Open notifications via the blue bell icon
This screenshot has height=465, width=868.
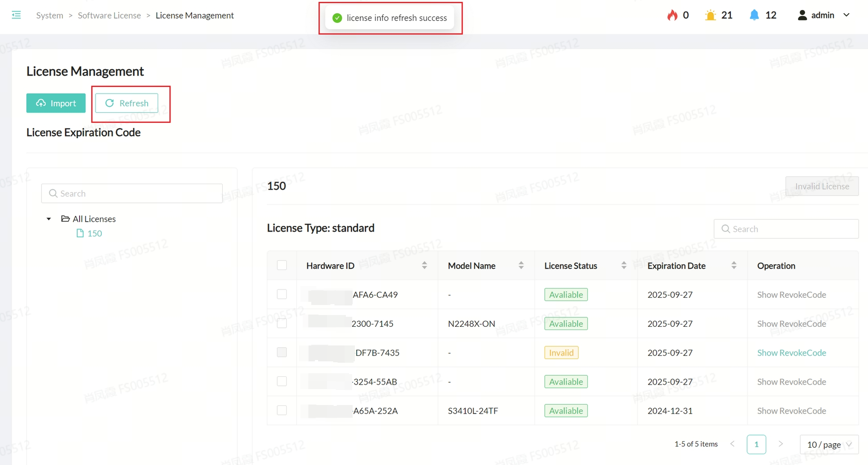[x=754, y=15]
